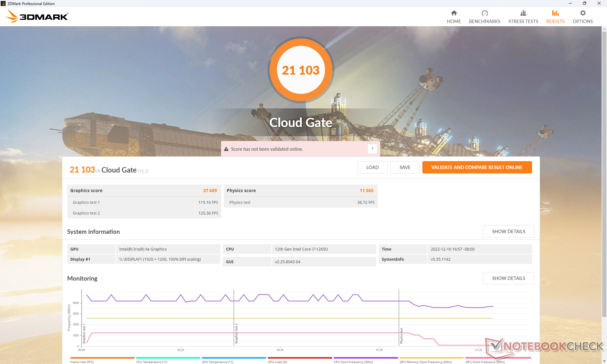The width and height of the screenshot is (607, 364).
Task: Click the LOAD button
Action: coord(372,167)
